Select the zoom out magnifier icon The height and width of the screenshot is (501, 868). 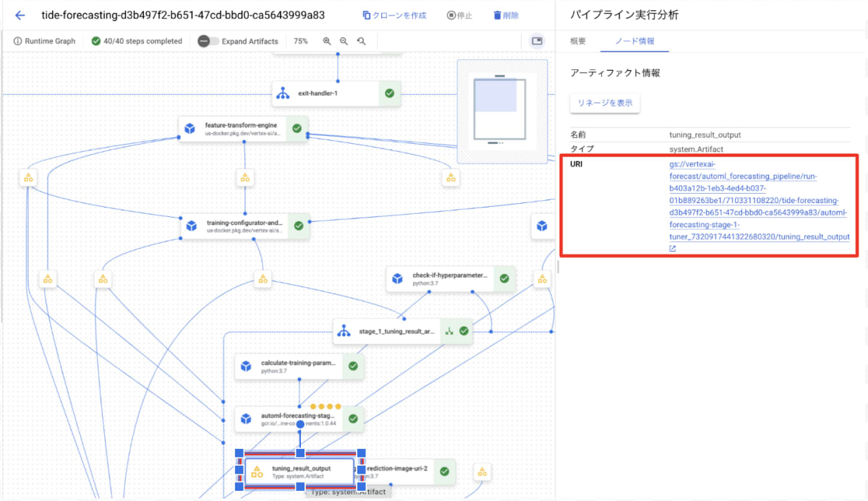pyautogui.click(x=344, y=40)
